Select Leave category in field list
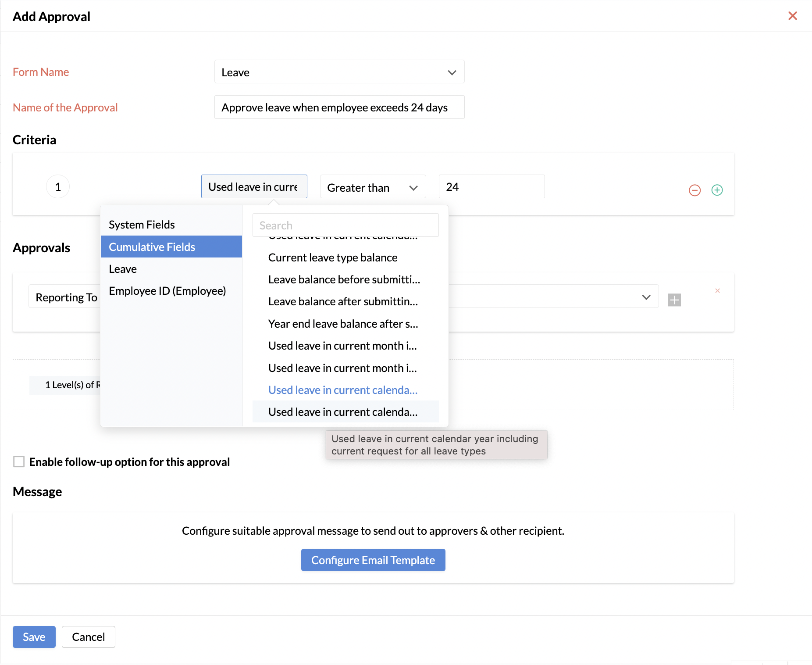Viewport: 812px width, 665px height. [171, 269]
